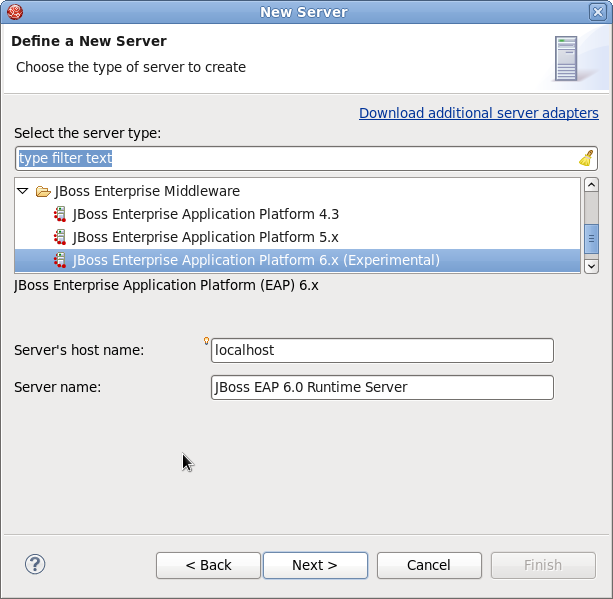Click the clear filter broom icon
The image size is (613, 599).
pos(586,158)
